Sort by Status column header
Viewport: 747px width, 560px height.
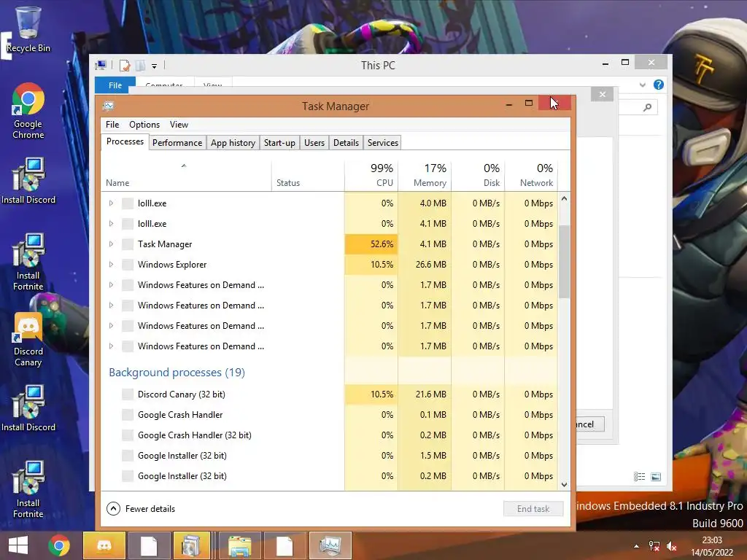pyautogui.click(x=308, y=175)
